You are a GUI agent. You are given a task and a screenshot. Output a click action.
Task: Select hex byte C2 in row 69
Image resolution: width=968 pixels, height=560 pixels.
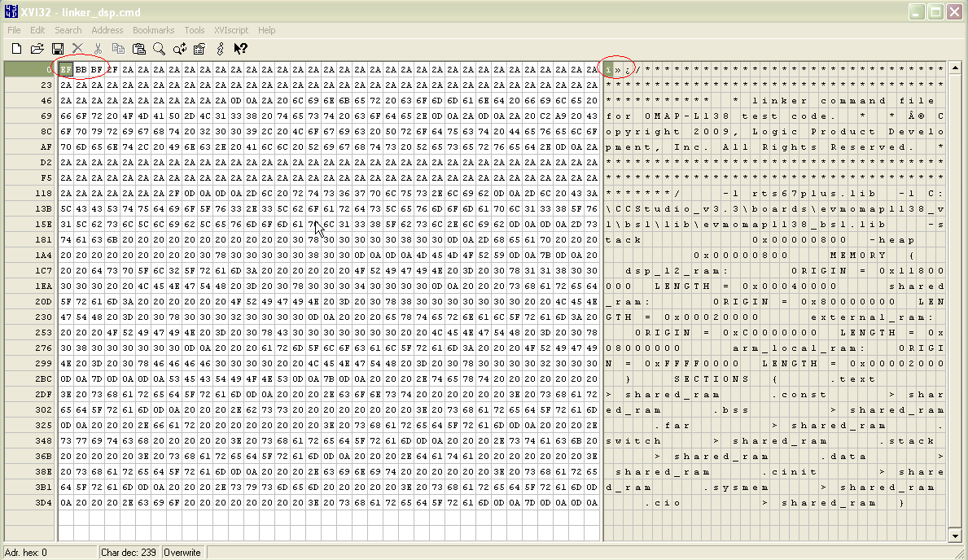tap(545, 116)
